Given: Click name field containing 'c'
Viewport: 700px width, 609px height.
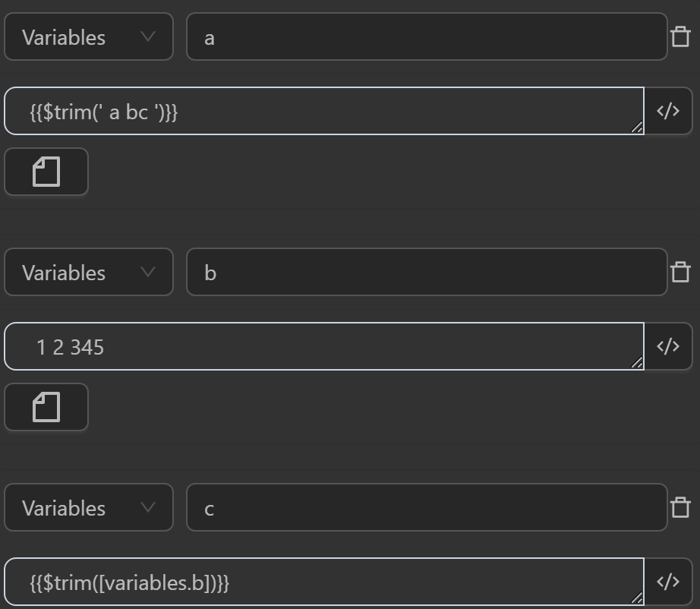Looking at the screenshot, I should pyautogui.click(x=427, y=508).
